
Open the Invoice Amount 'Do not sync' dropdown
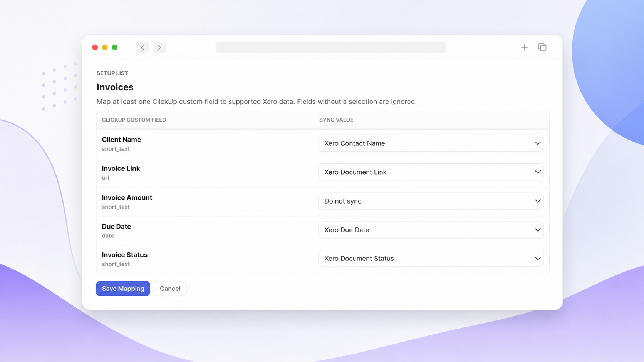(431, 201)
